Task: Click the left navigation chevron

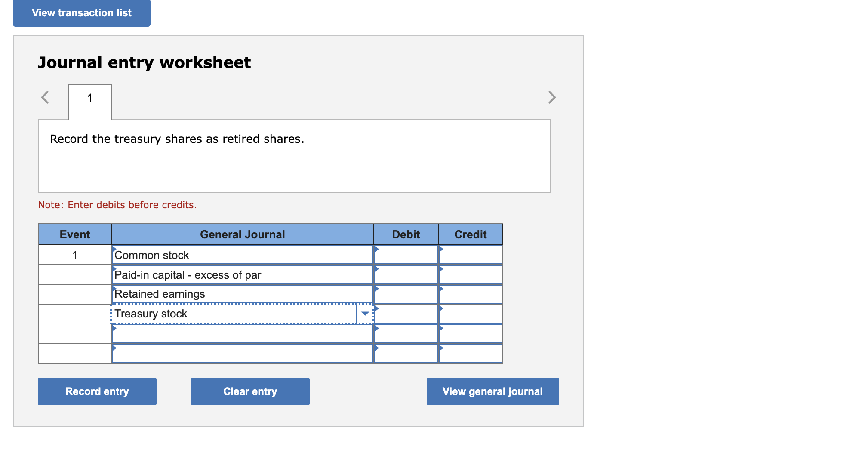Action: [x=44, y=97]
